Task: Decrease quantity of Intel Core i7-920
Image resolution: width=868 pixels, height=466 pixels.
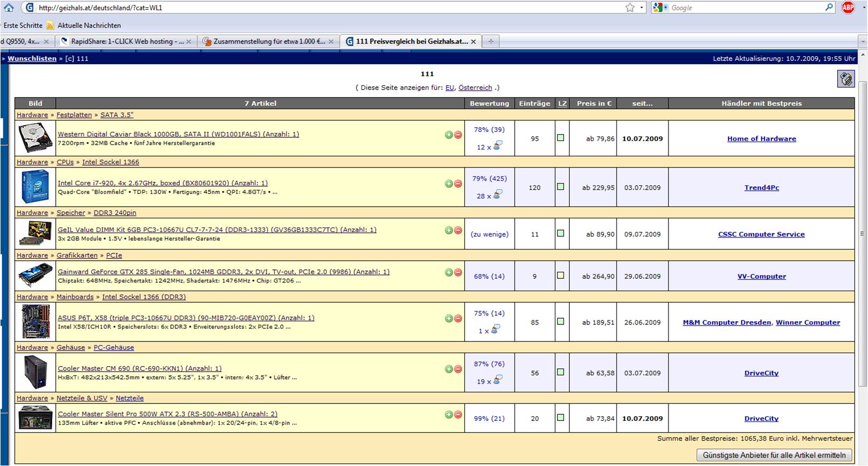Action: click(x=458, y=183)
